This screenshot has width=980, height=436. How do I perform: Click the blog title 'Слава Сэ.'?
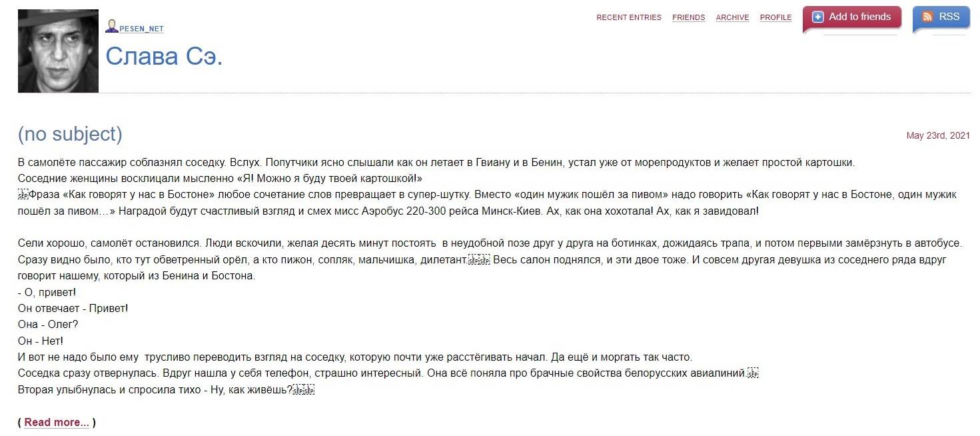point(164,57)
